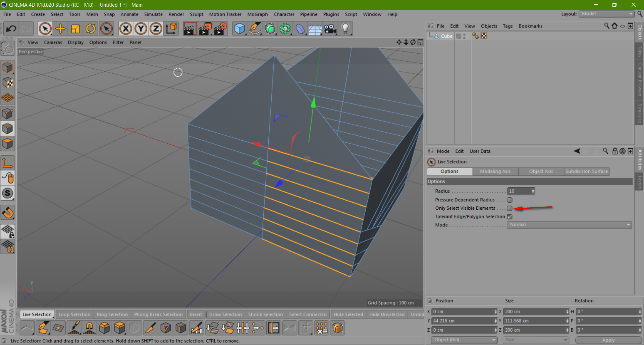644x345 pixels.
Task: Toggle the Z axis lock
Action: 156,29
